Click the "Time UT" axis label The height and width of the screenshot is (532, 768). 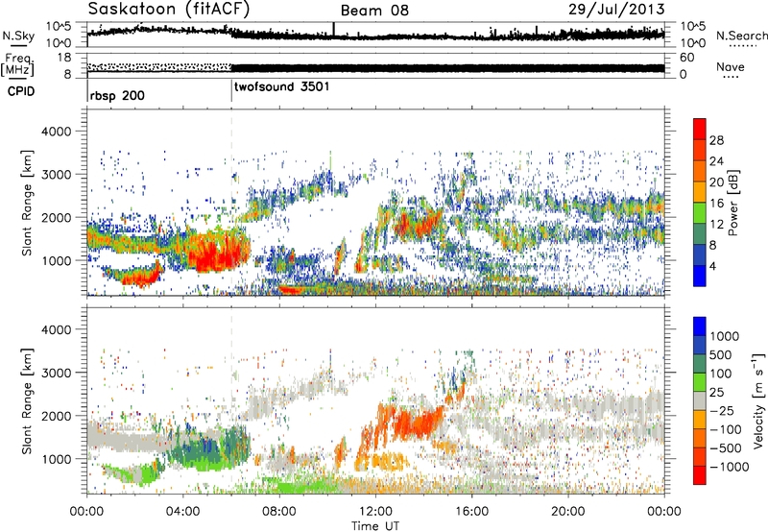click(x=375, y=526)
